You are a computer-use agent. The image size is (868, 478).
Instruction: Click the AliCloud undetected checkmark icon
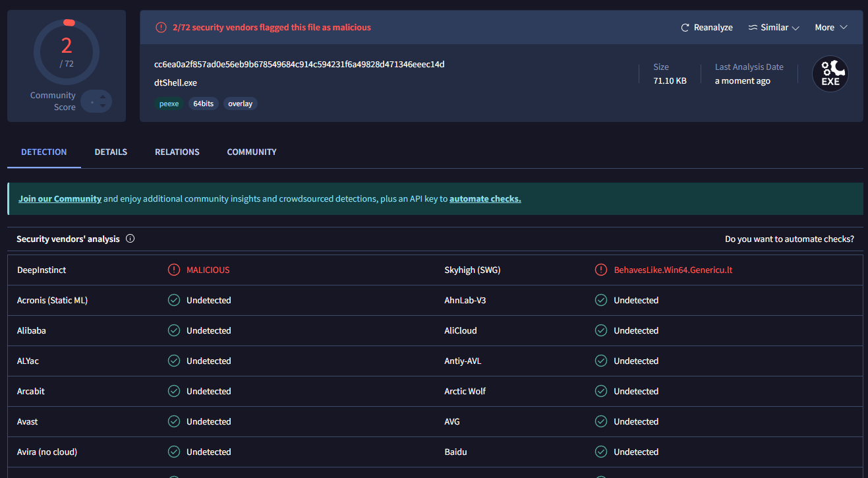601,330
